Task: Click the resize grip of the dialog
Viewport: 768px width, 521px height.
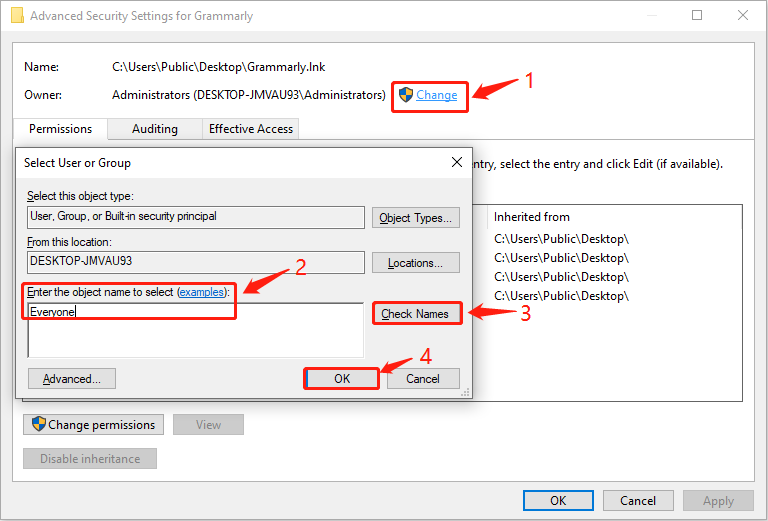Action: coord(465,392)
